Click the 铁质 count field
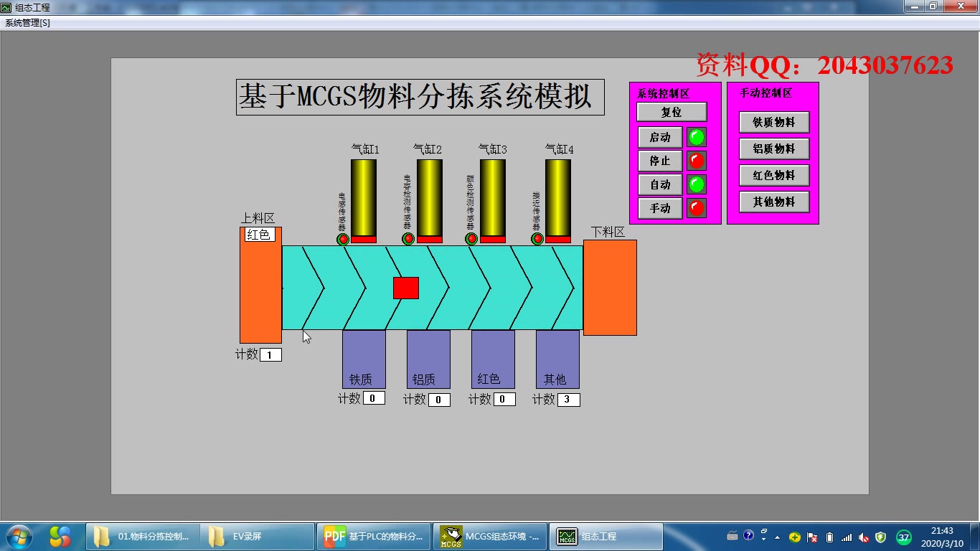This screenshot has height=551, width=980. pos(374,398)
